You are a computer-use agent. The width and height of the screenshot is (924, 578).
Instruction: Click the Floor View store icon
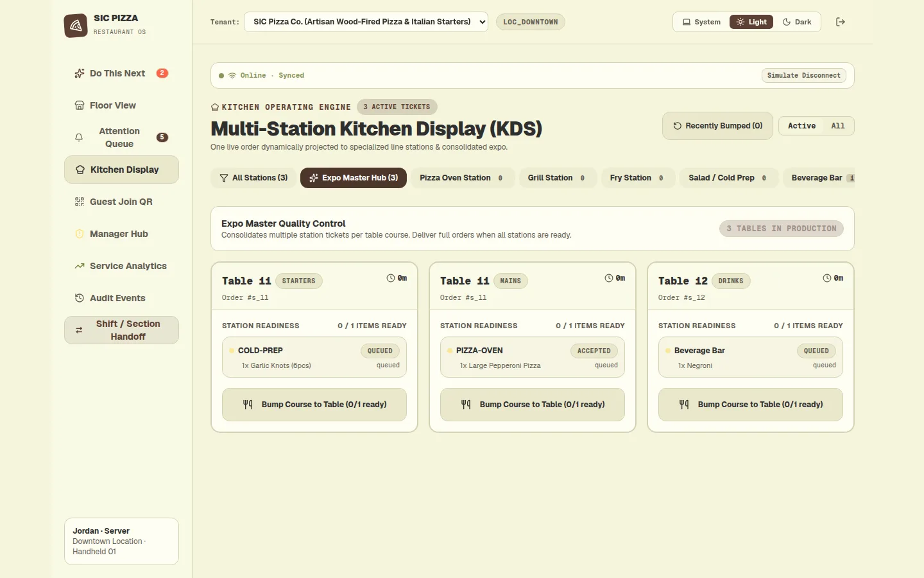pyautogui.click(x=80, y=105)
